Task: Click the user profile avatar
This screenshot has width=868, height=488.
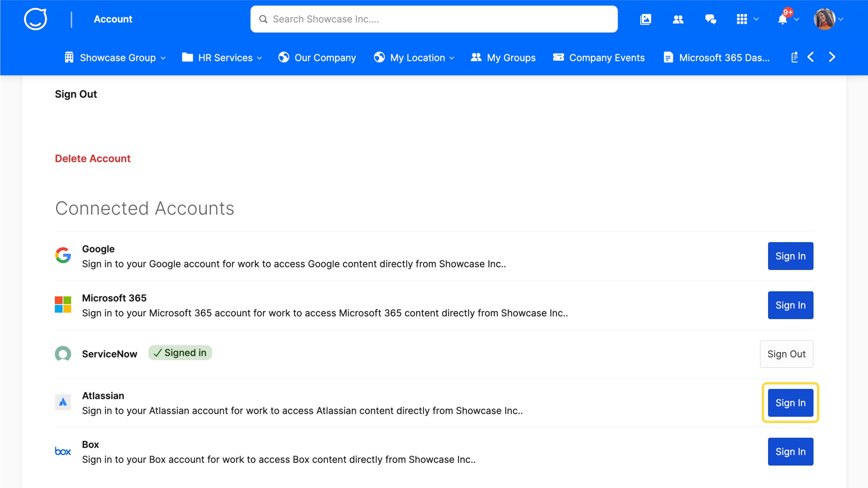Action: 824,19
